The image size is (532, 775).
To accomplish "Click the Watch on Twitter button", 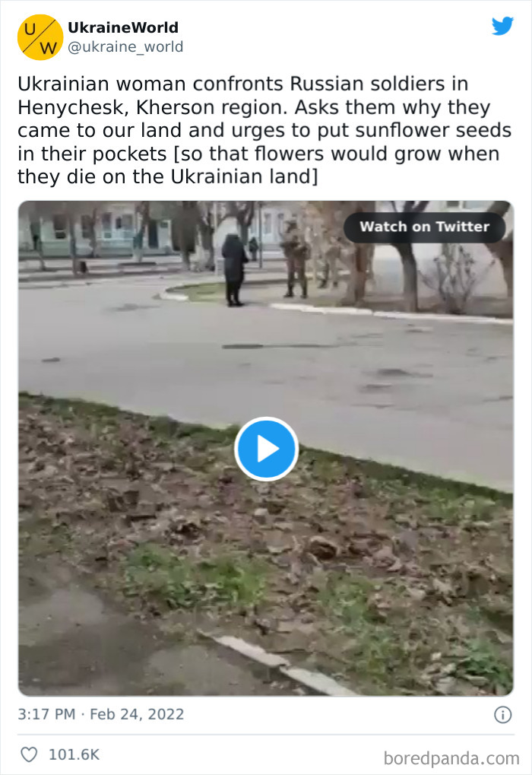I will click(424, 227).
